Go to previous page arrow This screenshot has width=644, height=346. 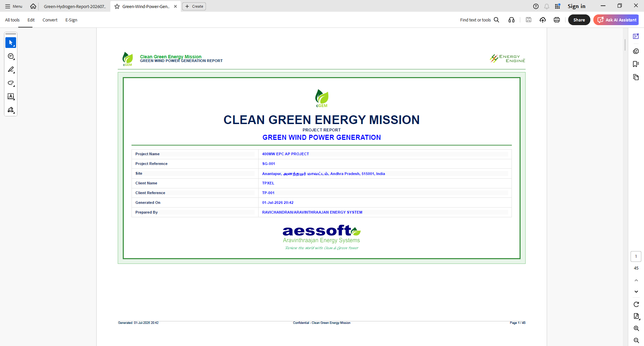coord(636,280)
